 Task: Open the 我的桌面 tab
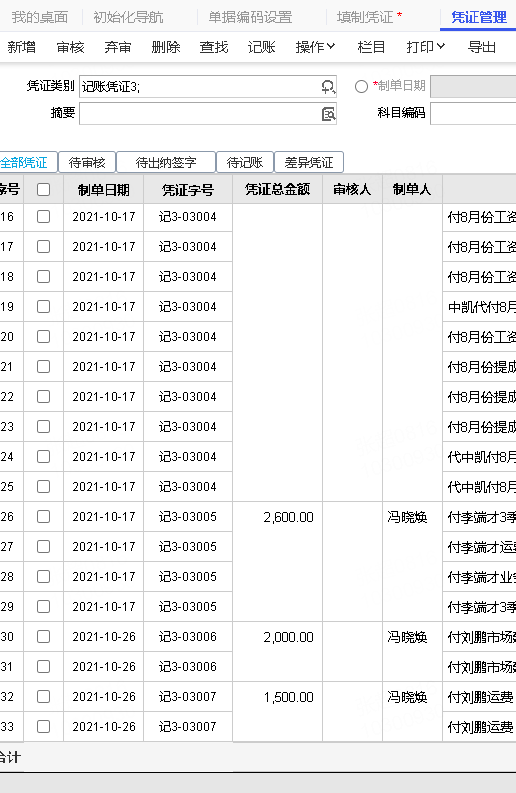coord(40,17)
